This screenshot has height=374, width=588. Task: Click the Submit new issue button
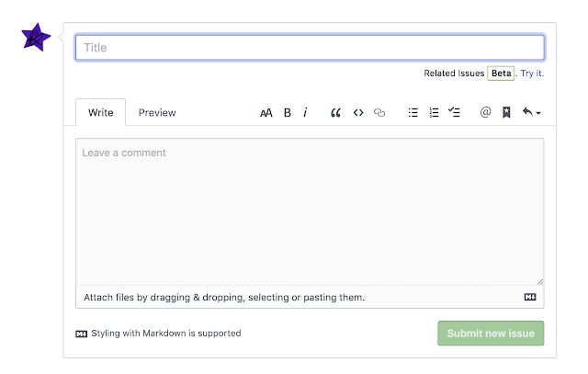click(492, 334)
